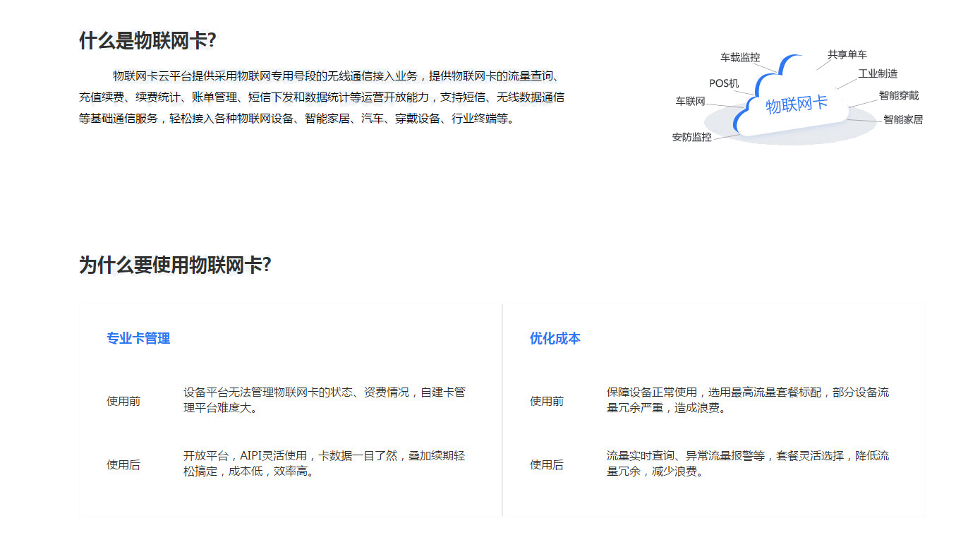Click the text beginning 流量实时查询
Screen dimensions: 980x552
click(747, 463)
